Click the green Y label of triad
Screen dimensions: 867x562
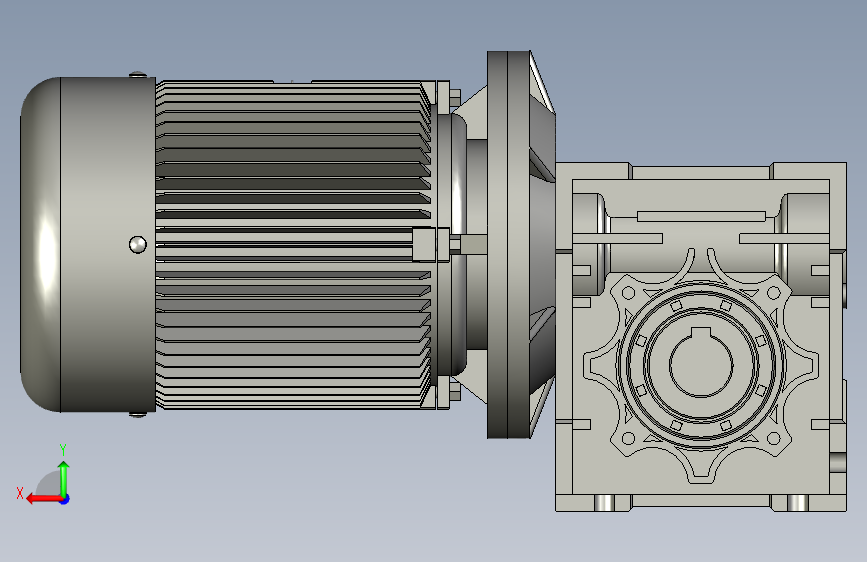point(63,450)
